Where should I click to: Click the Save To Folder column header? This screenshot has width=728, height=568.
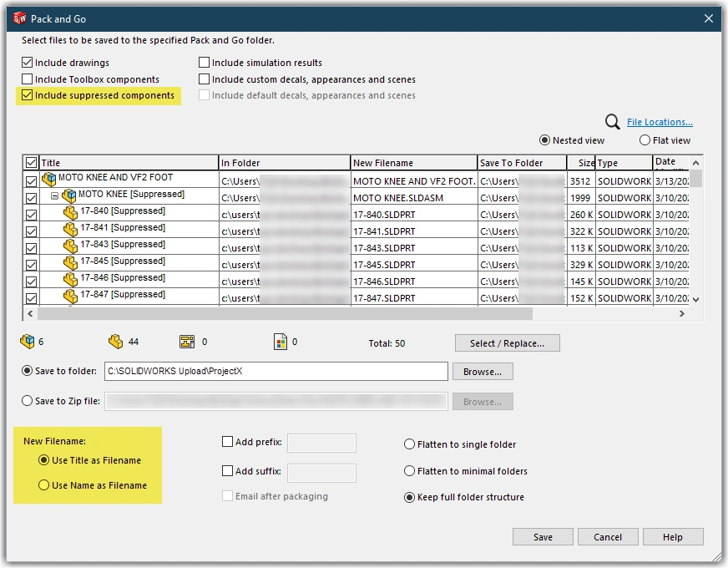(x=522, y=163)
